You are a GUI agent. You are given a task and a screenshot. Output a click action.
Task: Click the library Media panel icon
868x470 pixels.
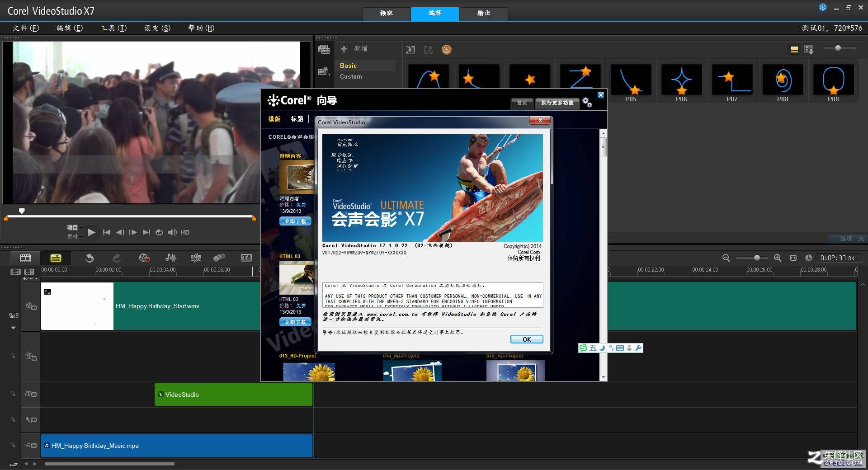[324, 49]
